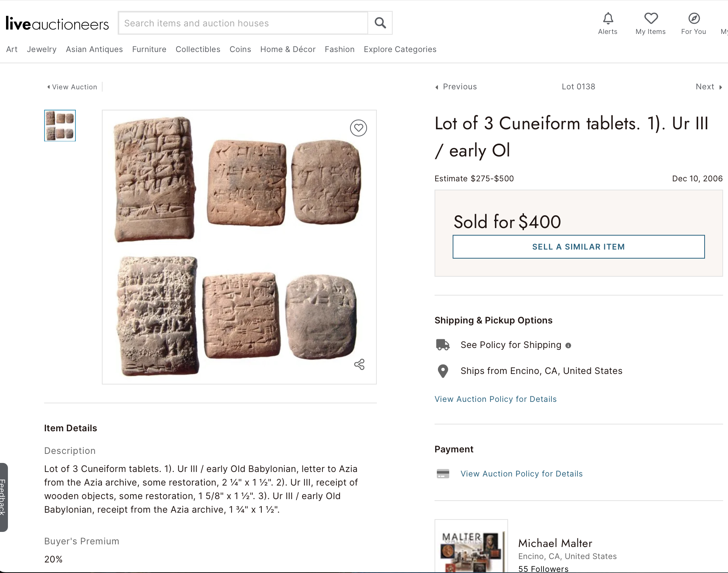Go back via View Auction link
Image resolution: width=728 pixels, height=573 pixels.
72,87
